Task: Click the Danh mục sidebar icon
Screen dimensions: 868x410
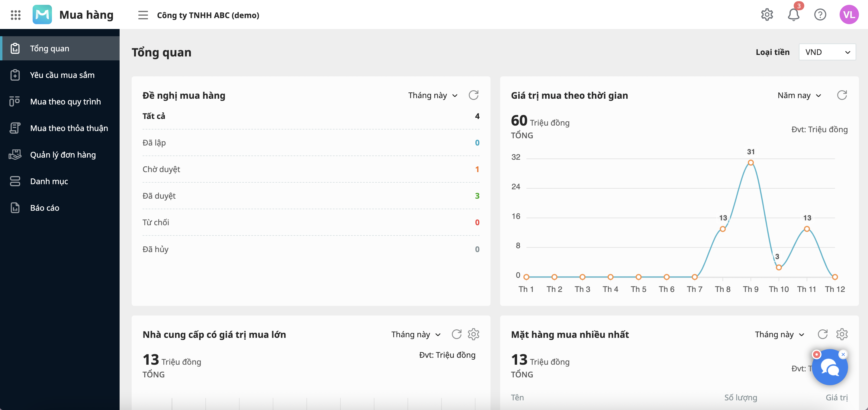Action: click(x=15, y=181)
